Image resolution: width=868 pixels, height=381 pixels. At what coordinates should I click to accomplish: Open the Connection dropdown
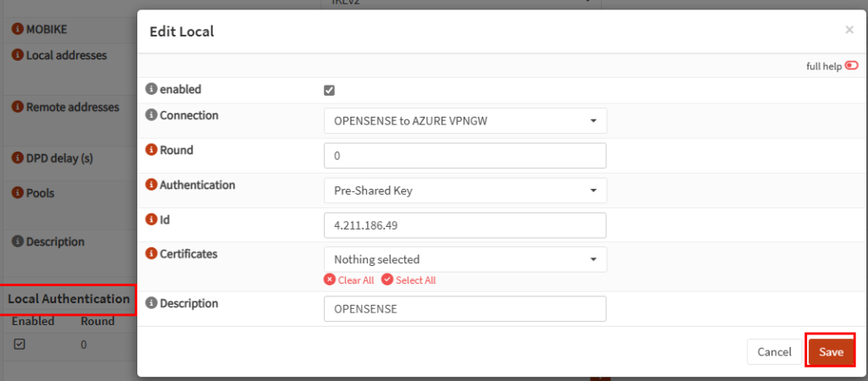pos(465,120)
